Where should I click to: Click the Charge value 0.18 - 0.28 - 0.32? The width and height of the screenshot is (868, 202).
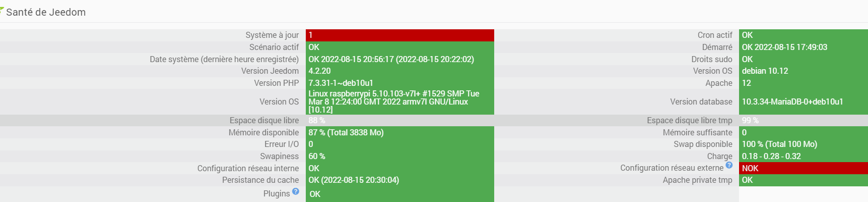(771, 157)
